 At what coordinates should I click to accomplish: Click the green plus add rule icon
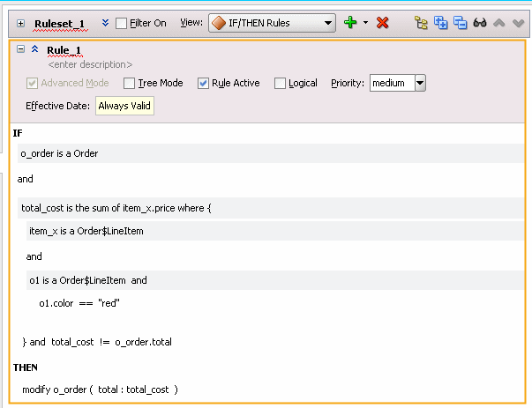tap(350, 23)
